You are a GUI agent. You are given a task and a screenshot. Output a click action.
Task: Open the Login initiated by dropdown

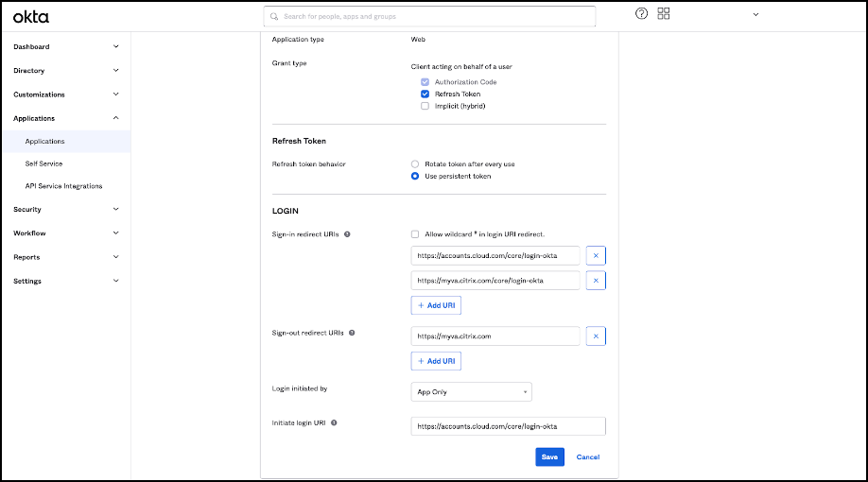[x=471, y=391]
